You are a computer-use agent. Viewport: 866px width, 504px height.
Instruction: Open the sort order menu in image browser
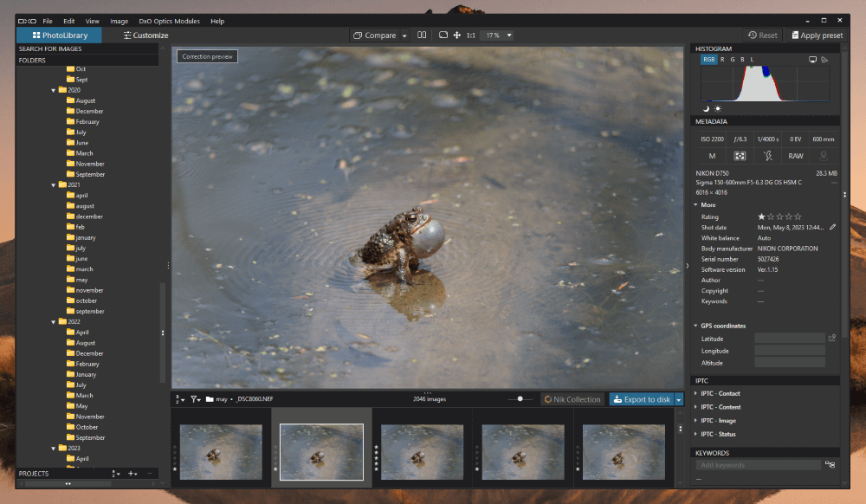click(x=180, y=398)
